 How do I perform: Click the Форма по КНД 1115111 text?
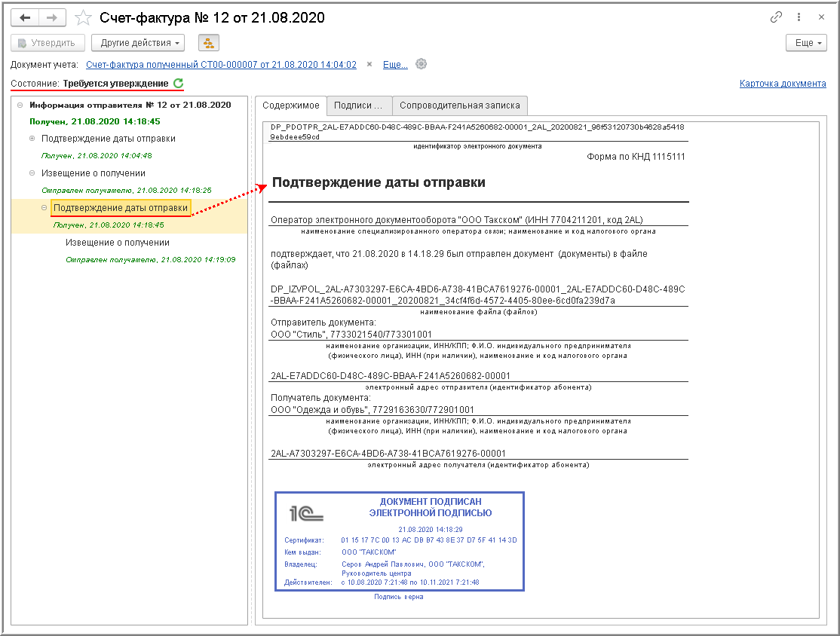(636, 157)
